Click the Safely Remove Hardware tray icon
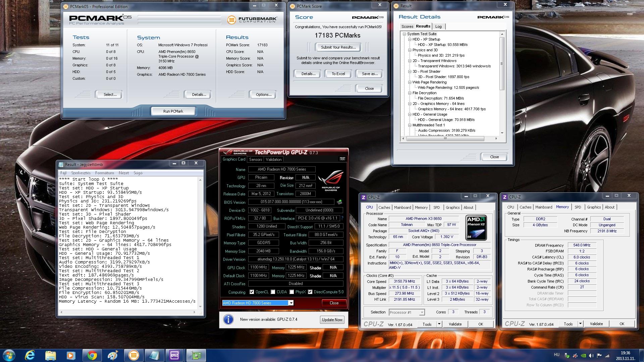644x362 pixels. [567, 356]
